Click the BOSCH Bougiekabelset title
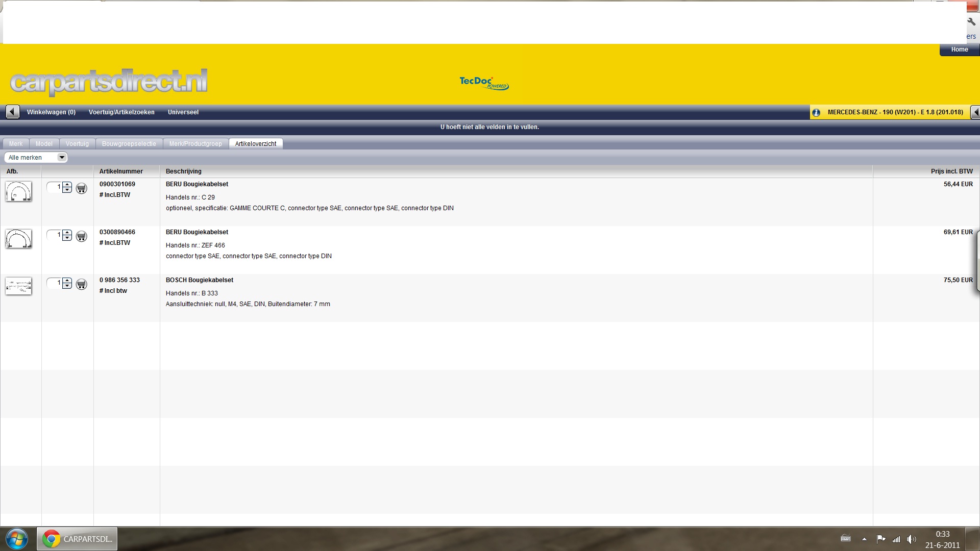Screen dimensions: 980x551 pyautogui.click(x=200, y=280)
